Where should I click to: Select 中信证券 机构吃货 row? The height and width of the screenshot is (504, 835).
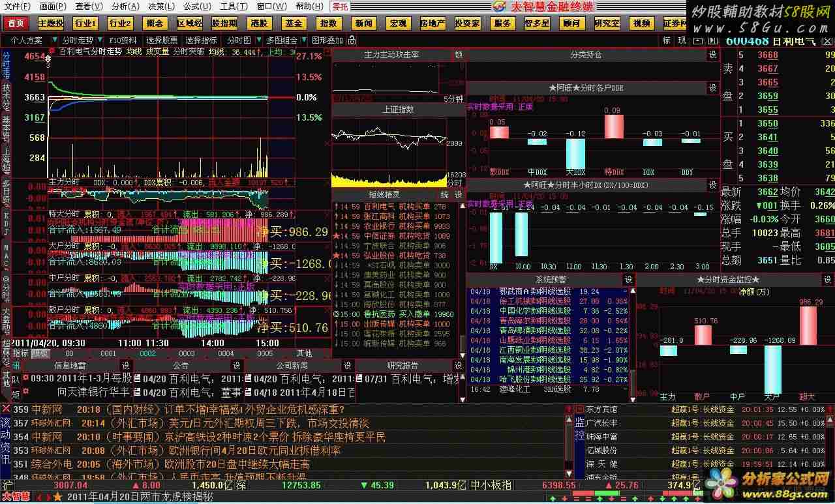click(394, 236)
